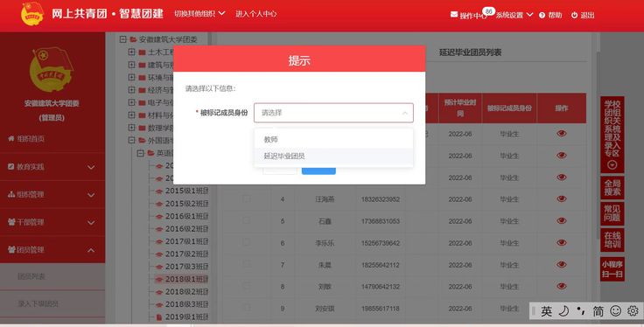Viewport: 644px width, 327px height.
Task: Open the 小程序扫一扫 side button
Action: (612, 269)
